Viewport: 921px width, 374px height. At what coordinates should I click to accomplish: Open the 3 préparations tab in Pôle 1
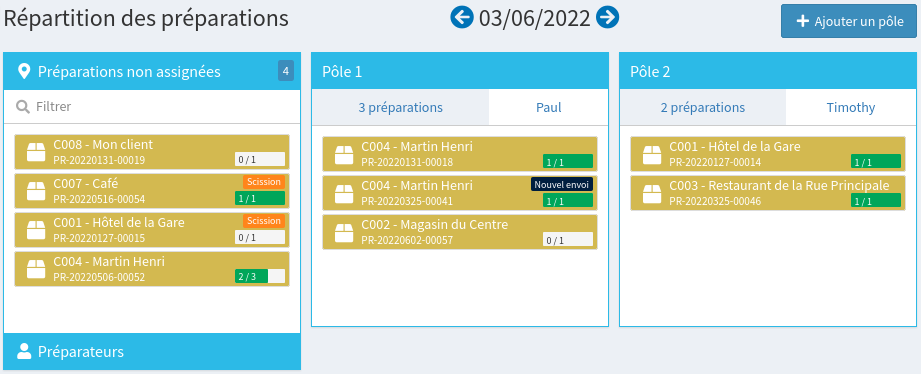pyautogui.click(x=401, y=107)
